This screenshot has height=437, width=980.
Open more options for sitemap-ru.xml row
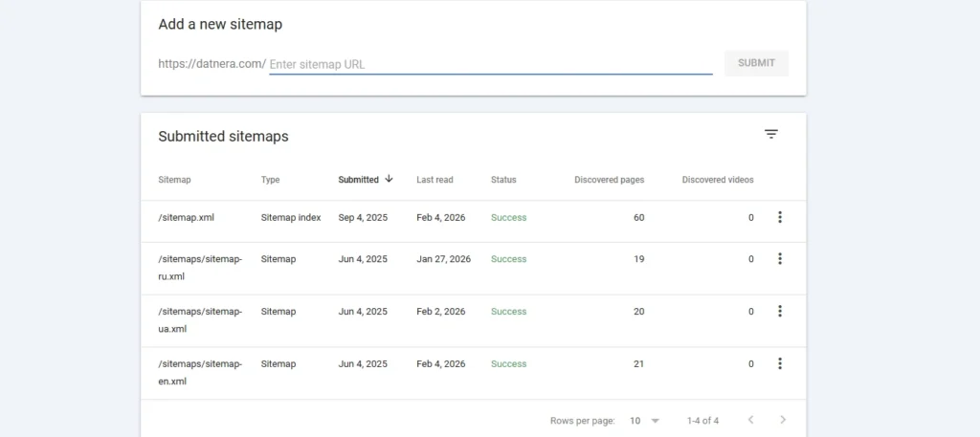[x=779, y=258]
